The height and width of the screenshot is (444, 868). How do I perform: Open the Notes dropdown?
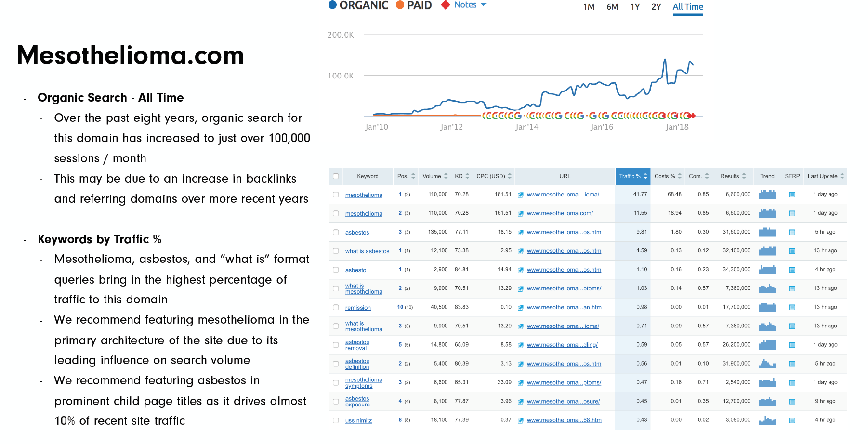coord(470,5)
